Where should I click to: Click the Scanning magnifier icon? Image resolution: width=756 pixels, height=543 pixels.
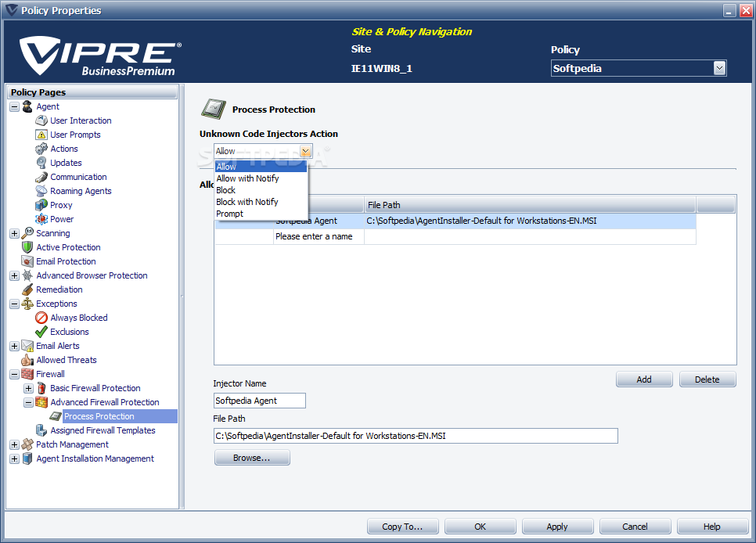(x=27, y=233)
